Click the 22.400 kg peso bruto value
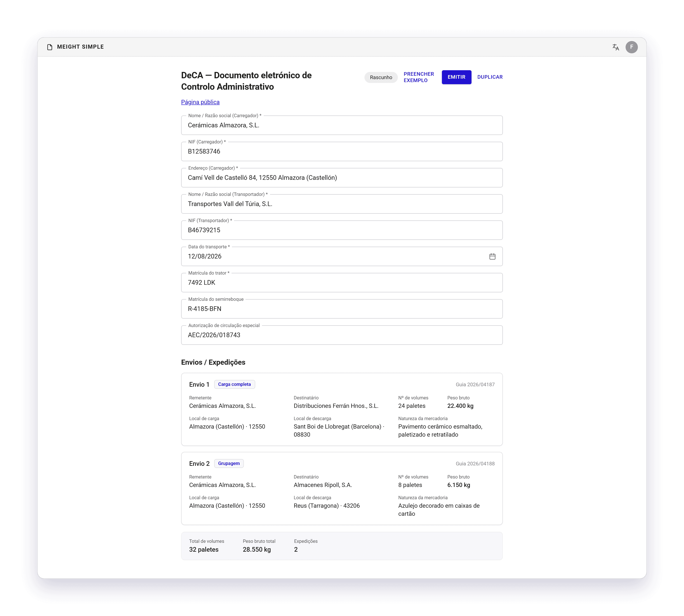 point(460,406)
